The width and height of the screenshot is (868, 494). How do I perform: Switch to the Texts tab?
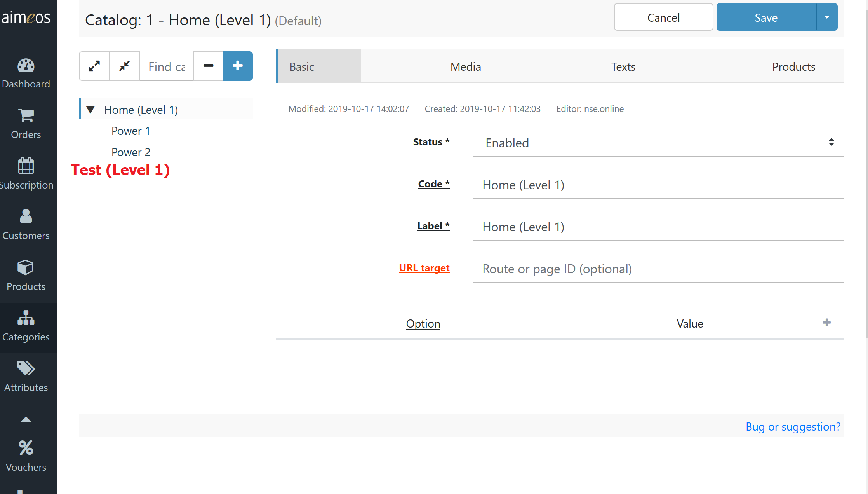click(x=623, y=67)
